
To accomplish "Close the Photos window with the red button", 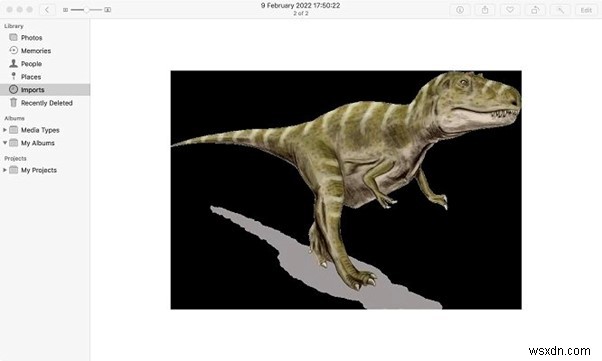I will tap(10, 10).
